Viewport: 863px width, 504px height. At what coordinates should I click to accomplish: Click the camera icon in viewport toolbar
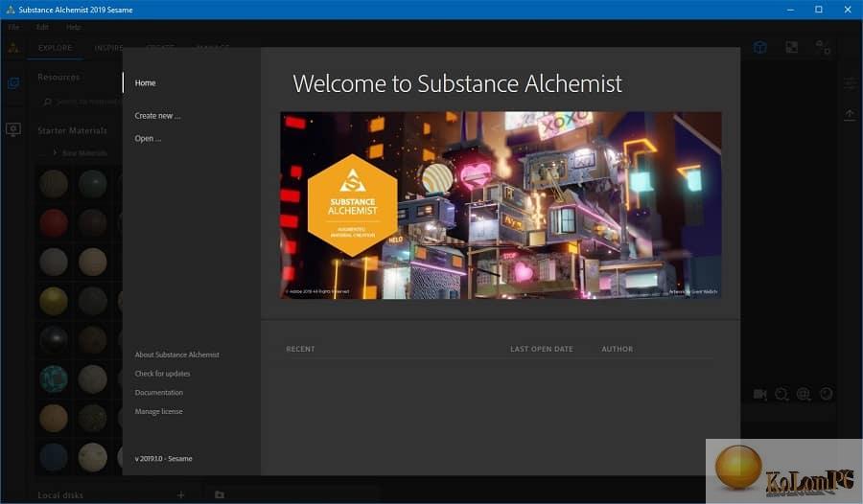click(x=760, y=394)
